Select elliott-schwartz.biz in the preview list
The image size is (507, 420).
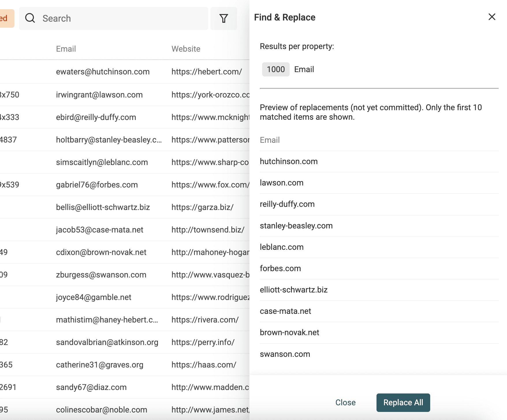click(294, 290)
